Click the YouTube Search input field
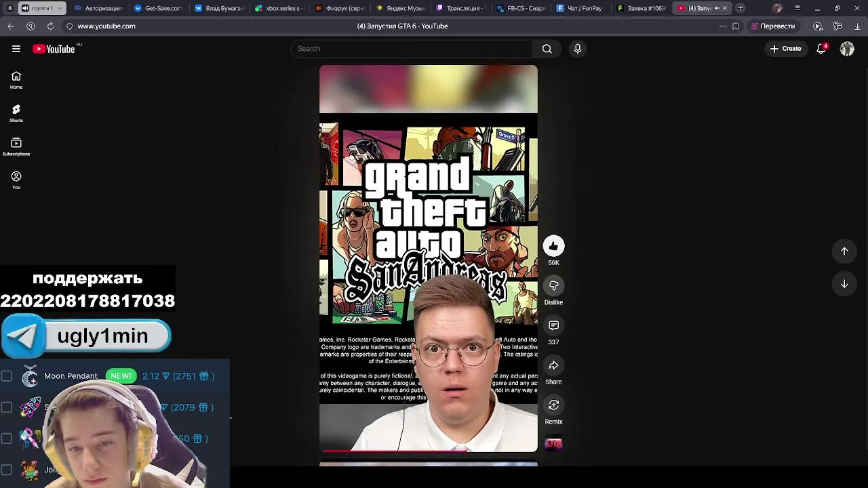868x488 pixels. pyautogui.click(x=411, y=49)
